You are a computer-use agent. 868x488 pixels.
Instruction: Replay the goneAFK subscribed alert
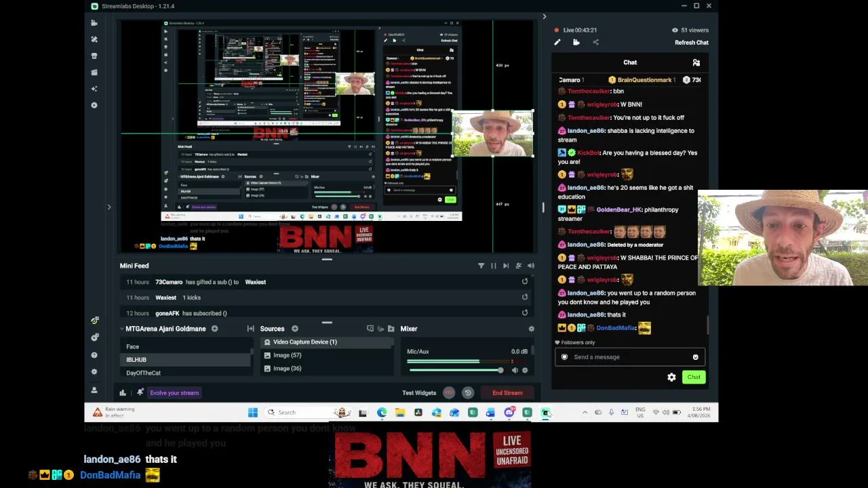pos(525,312)
